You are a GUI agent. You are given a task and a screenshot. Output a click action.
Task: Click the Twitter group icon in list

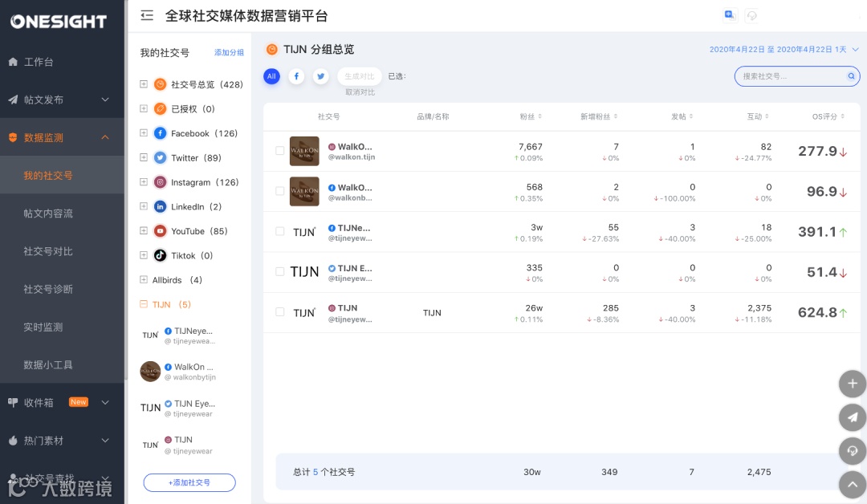click(160, 157)
